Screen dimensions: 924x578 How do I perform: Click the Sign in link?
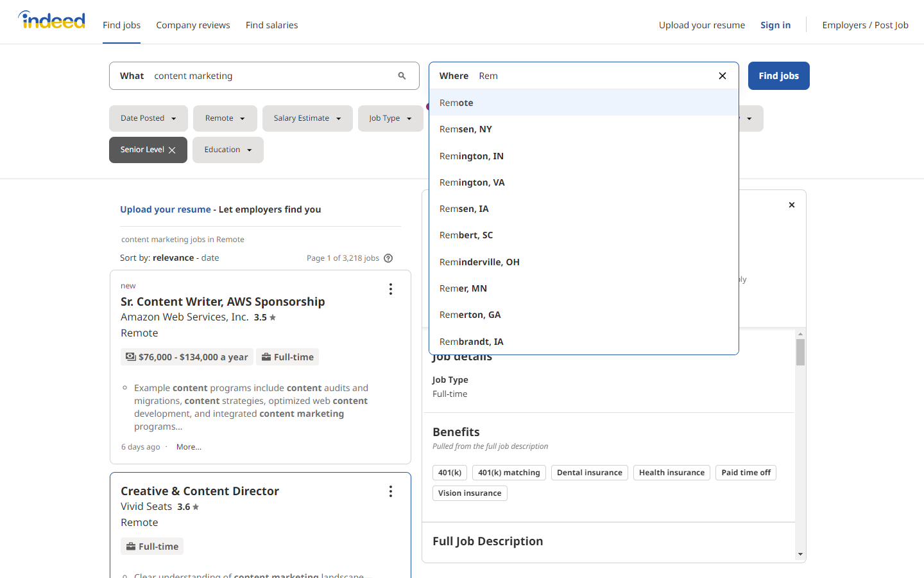point(776,25)
